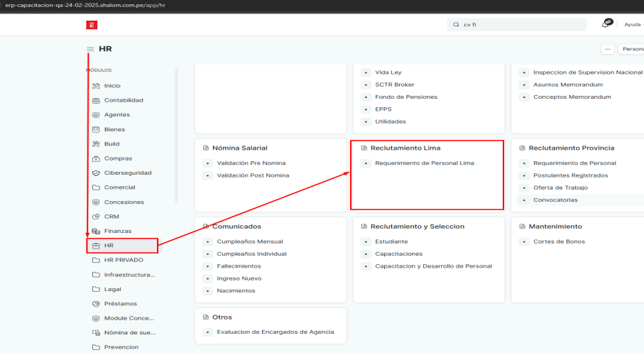Click the Finanzas module icon

click(96, 231)
